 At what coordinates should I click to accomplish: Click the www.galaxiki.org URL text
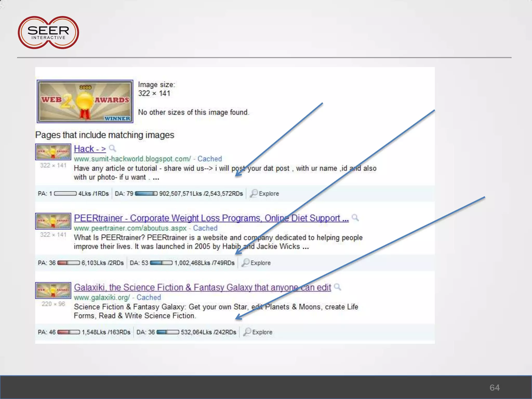coord(102,297)
